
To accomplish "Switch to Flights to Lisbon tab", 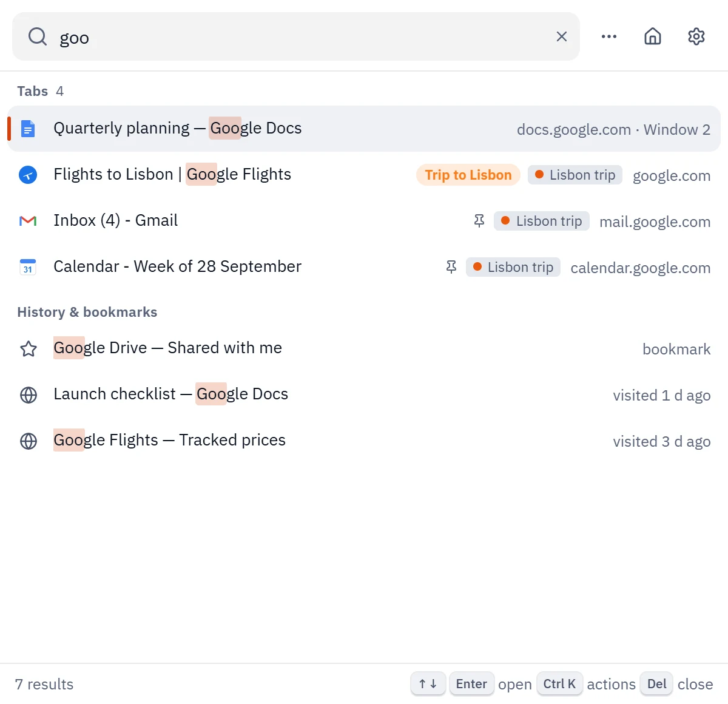I will (x=364, y=175).
